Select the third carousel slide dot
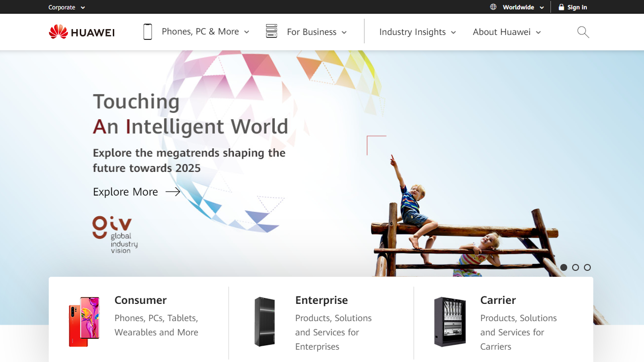Viewport: 644px width, 362px height. tap(587, 267)
